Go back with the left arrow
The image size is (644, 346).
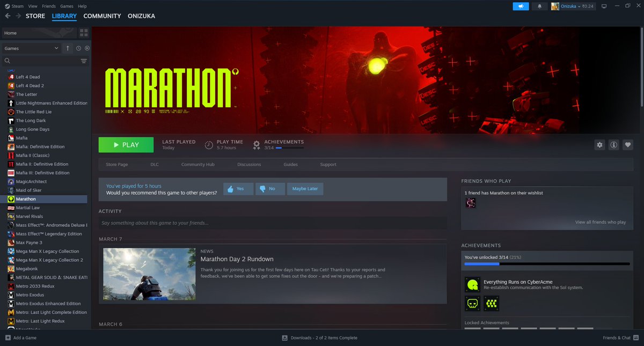click(x=8, y=16)
